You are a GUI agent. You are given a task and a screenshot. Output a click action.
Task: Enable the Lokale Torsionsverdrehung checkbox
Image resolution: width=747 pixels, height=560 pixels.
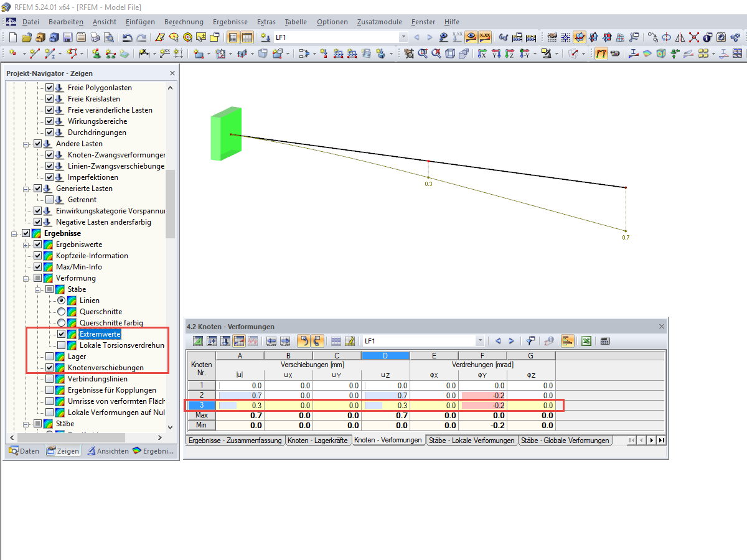click(62, 345)
